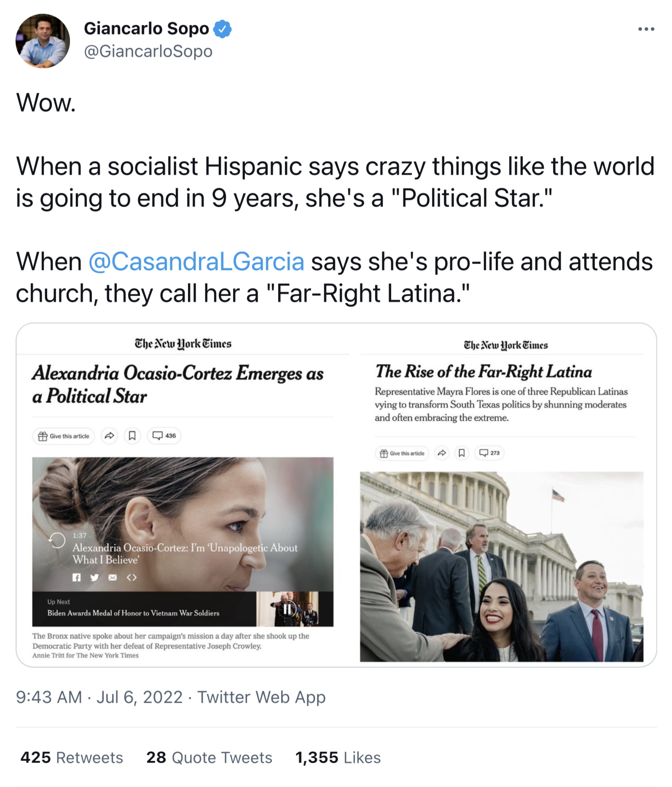Click Giancarlo Sopo's profile picture
Image resolution: width=672 pixels, height=787 pixels.
point(43,41)
